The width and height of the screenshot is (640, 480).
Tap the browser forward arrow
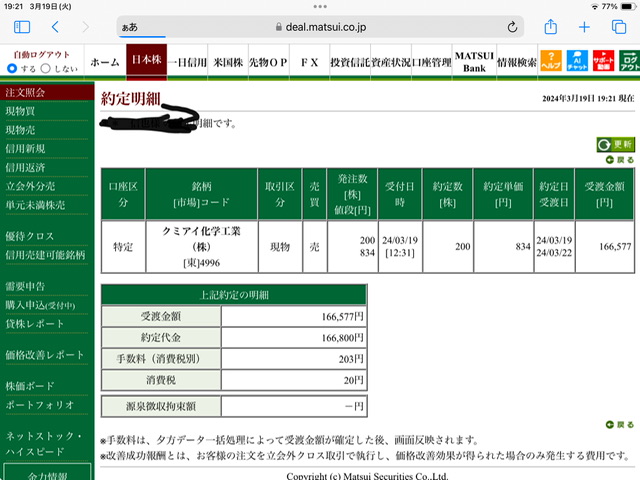[x=85, y=27]
